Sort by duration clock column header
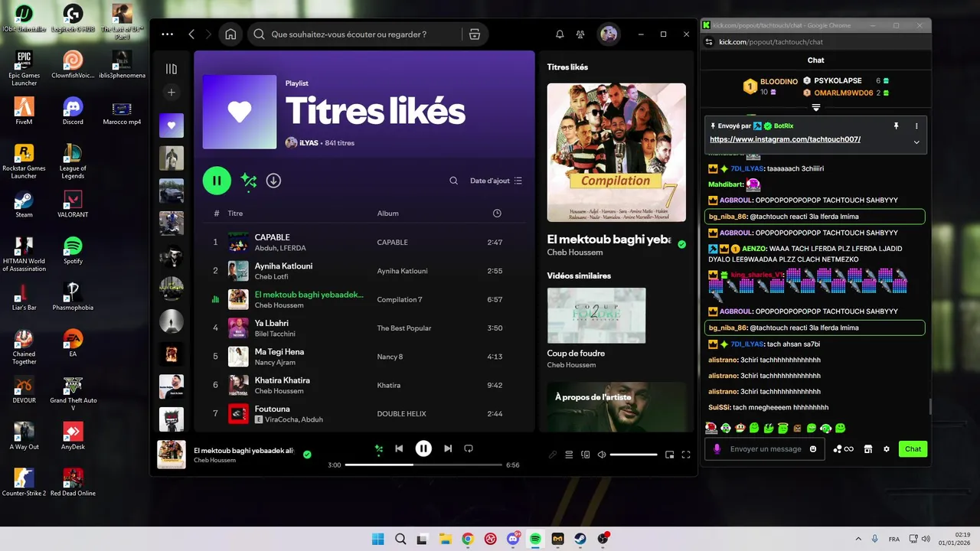Image resolution: width=980 pixels, height=551 pixels. (x=497, y=214)
